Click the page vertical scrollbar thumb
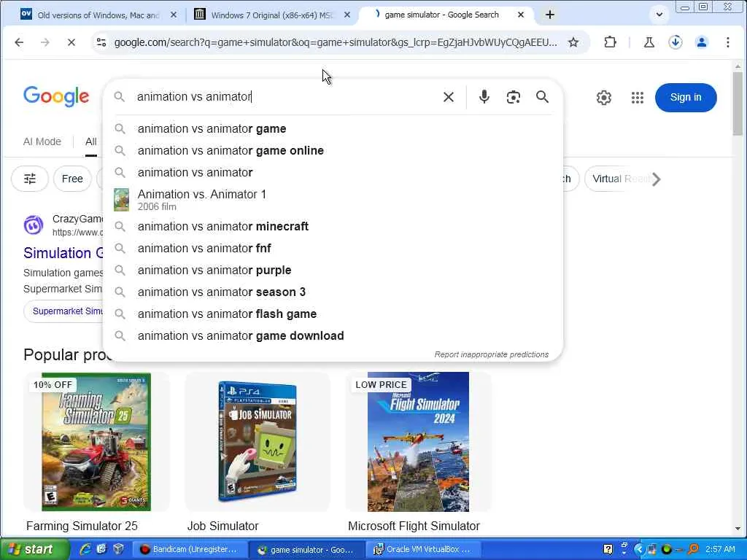 [738, 103]
